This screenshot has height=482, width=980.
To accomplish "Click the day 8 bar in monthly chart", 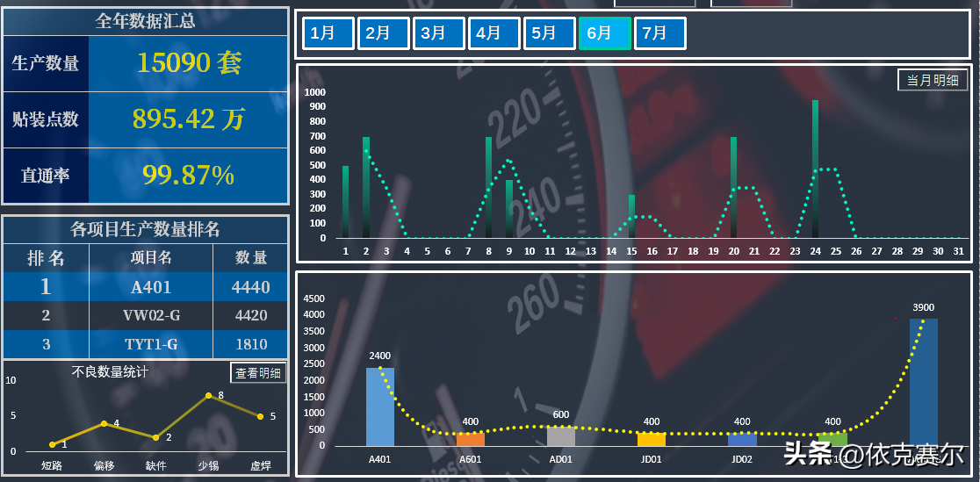I will (489, 188).
